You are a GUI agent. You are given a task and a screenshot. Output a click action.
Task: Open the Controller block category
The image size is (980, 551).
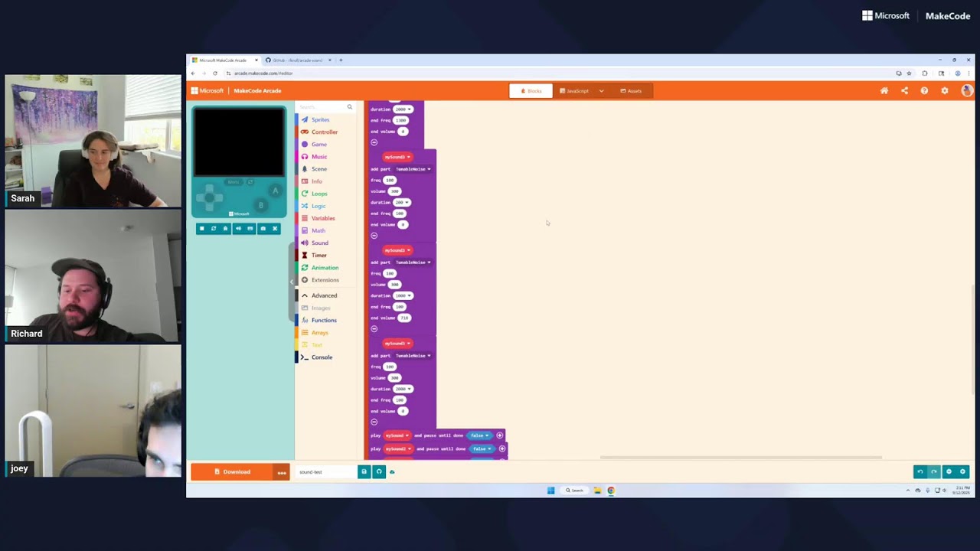pyautogui.click(x=324, y=132)
